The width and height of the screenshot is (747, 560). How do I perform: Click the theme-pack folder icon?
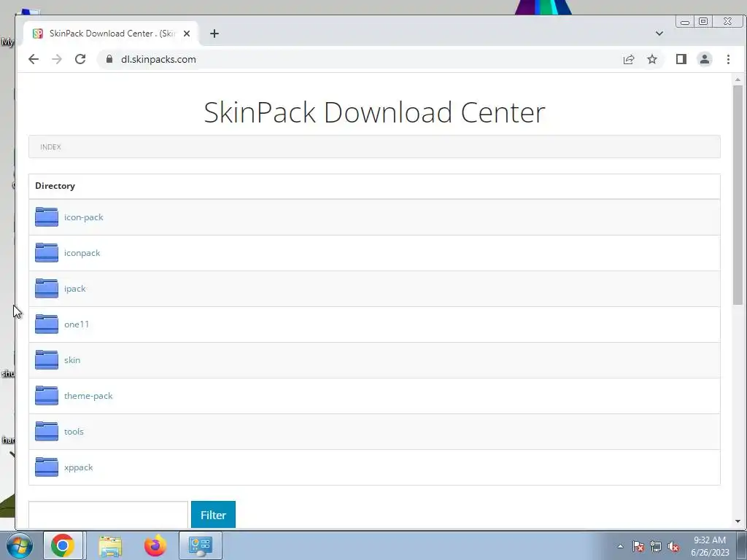click(x=47, y=395)
